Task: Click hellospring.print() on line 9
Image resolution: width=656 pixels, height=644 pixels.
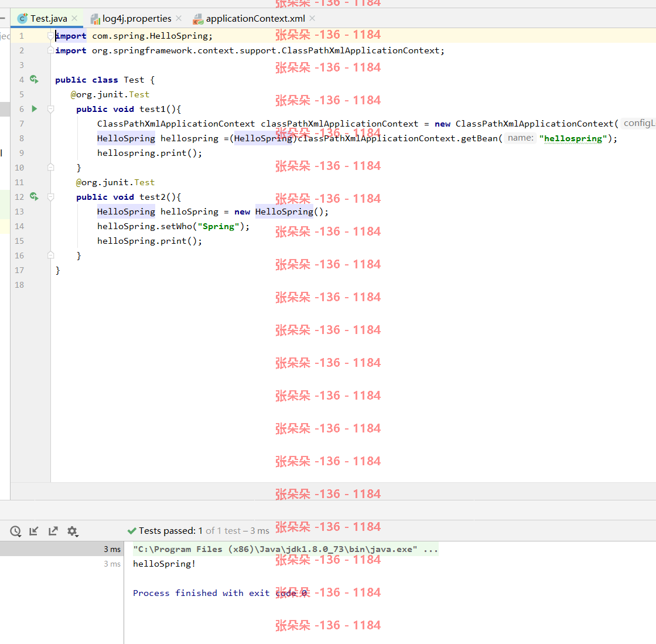Action: point(149,153)
